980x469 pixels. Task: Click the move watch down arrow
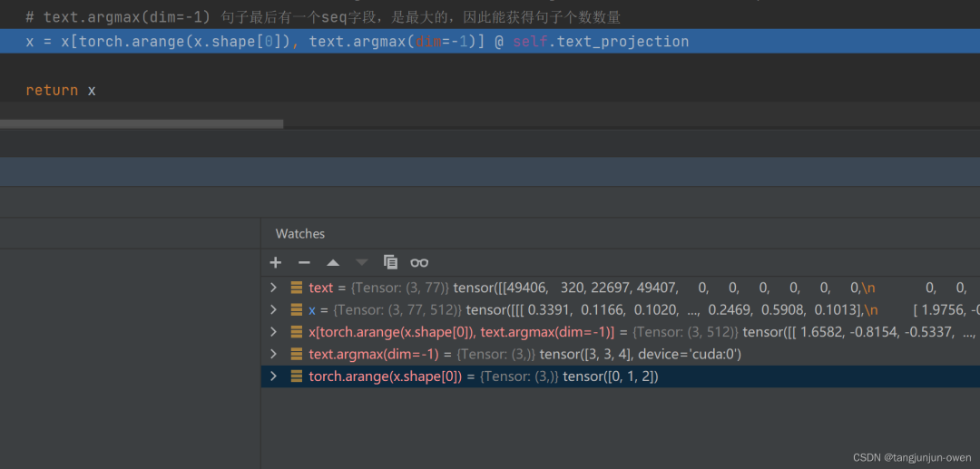click(x=362, y=262)
